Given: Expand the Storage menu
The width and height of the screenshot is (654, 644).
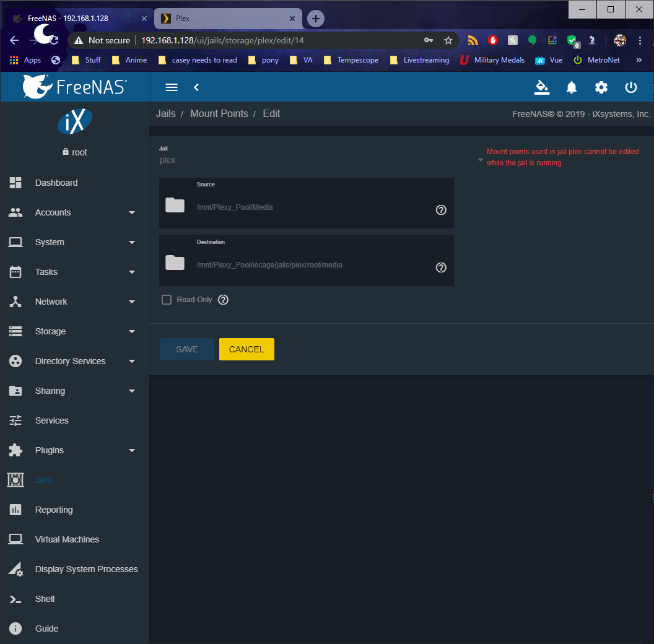Looking at the screenshot, I should click(75, 331).
